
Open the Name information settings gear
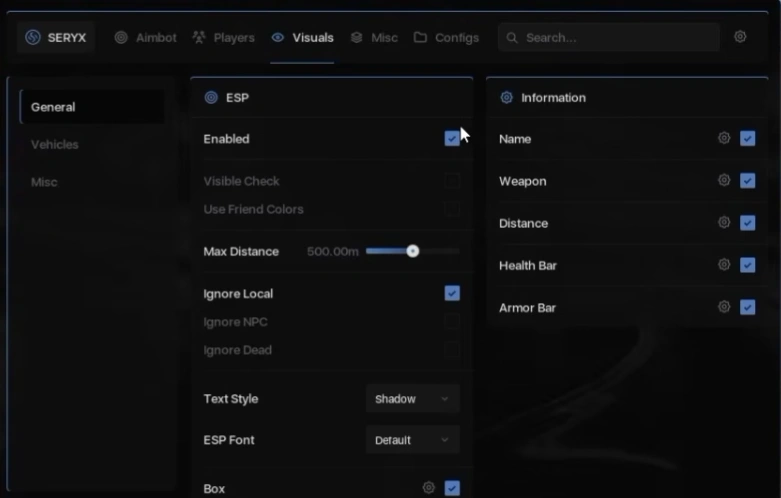[724, 138]
